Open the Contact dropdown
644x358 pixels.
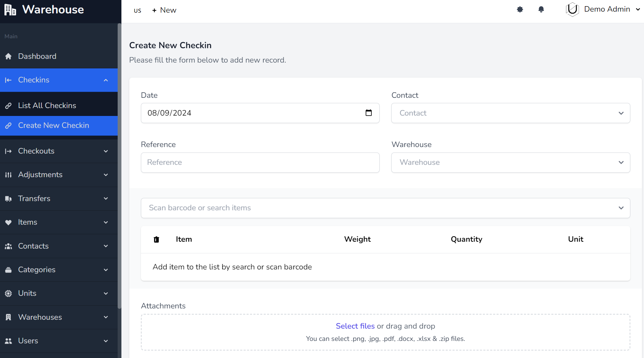(x=510, y=113)
